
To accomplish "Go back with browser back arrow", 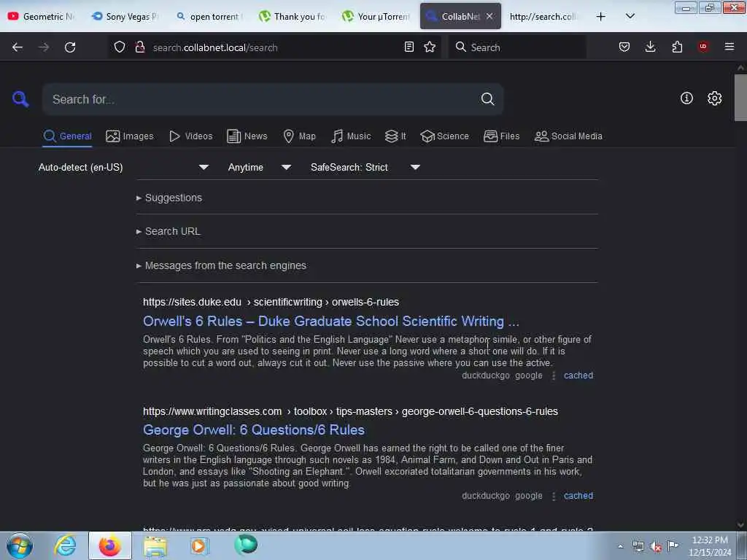I will pyautogui.click(x=18, y=47).
